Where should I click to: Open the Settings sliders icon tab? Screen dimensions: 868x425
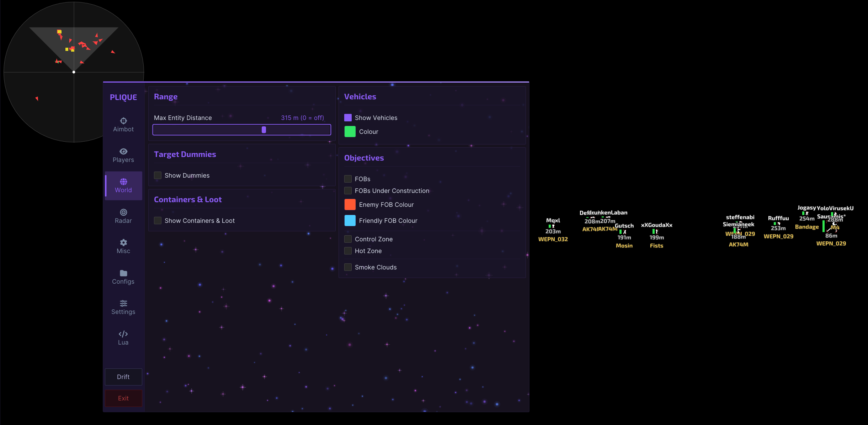point(123,308)
